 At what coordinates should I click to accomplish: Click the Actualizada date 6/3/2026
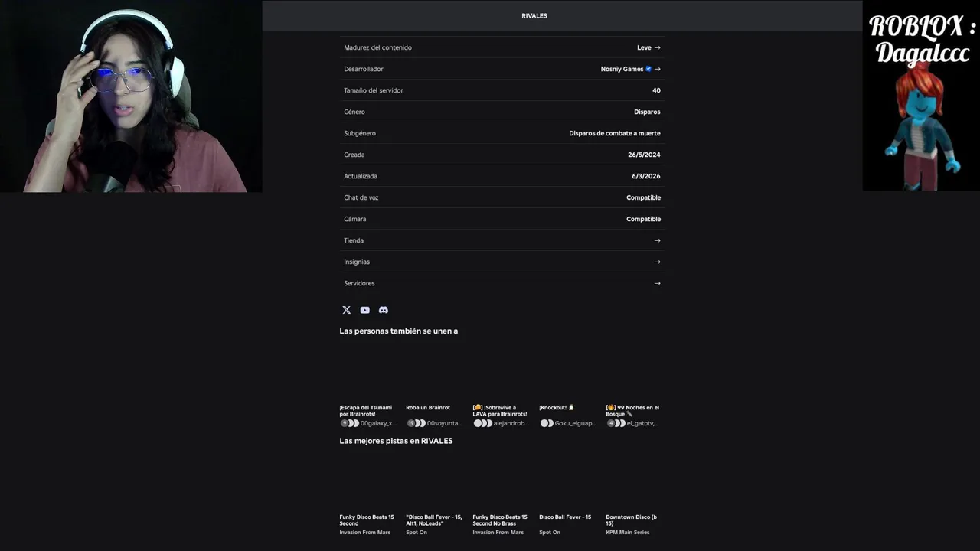(x=646, y=176)
